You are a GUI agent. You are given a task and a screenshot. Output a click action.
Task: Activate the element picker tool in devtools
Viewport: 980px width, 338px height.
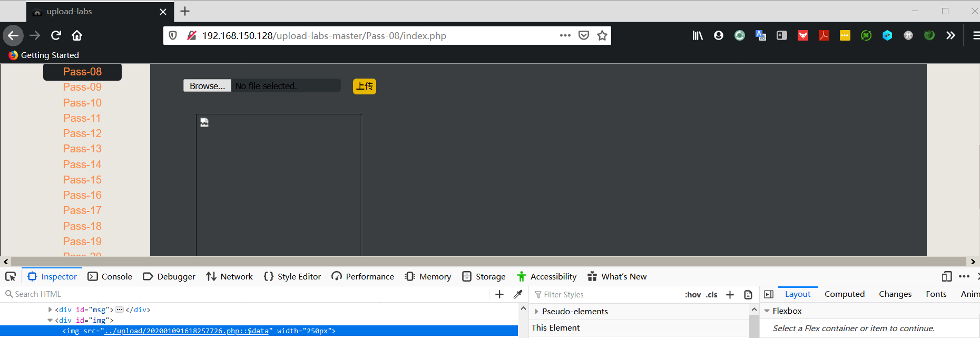tap(11, 276)
